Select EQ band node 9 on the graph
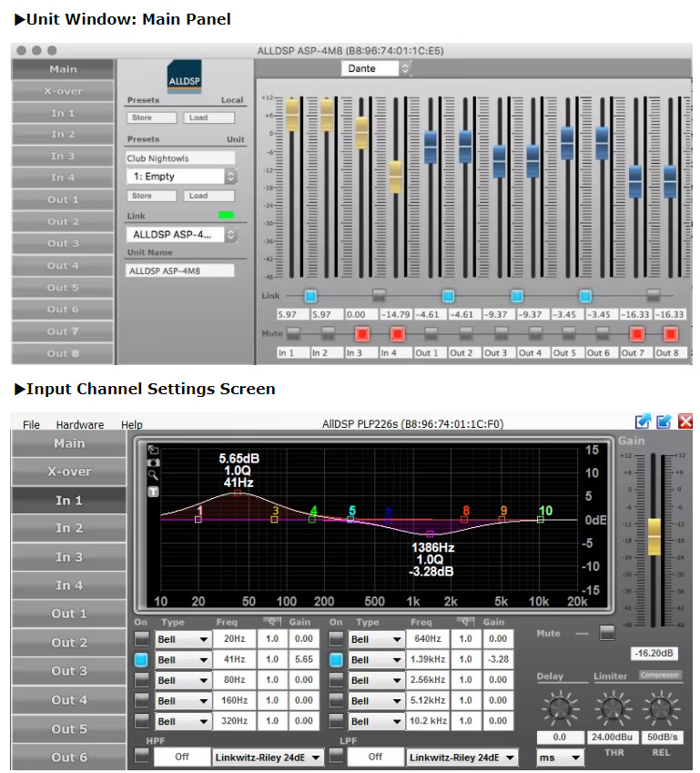Viewport: 700px width, 773px height. click(x=502, y=519)
